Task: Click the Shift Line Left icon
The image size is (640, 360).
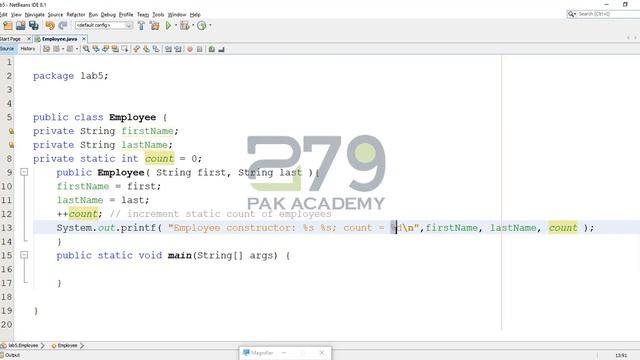Action: (x=168, y=49)
